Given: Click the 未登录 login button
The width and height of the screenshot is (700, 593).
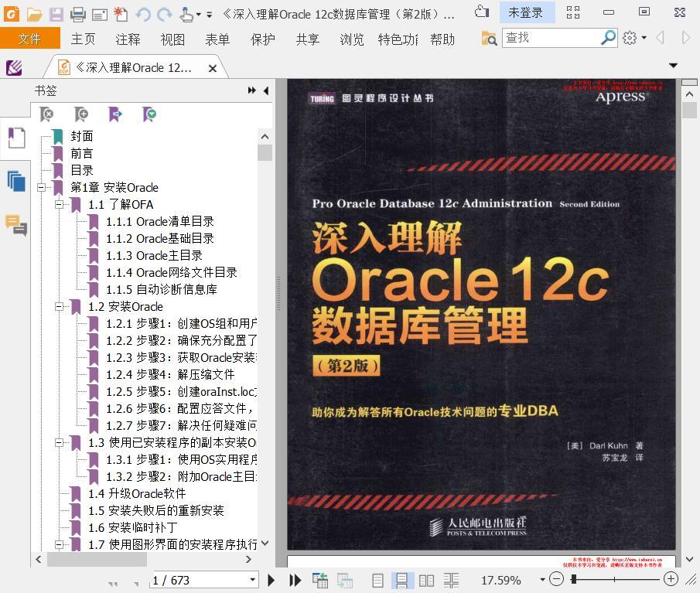Looking at the screenshot, I should coord(526,12).
